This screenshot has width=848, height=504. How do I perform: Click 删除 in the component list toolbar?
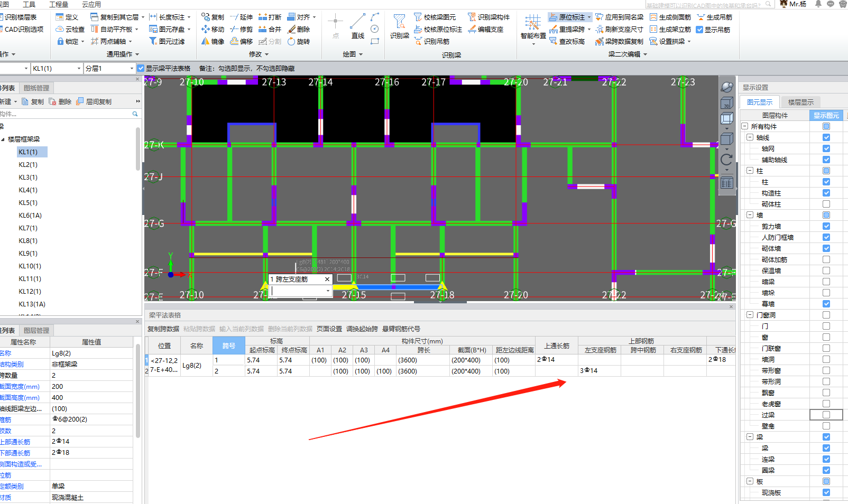(x=60, y=101)
